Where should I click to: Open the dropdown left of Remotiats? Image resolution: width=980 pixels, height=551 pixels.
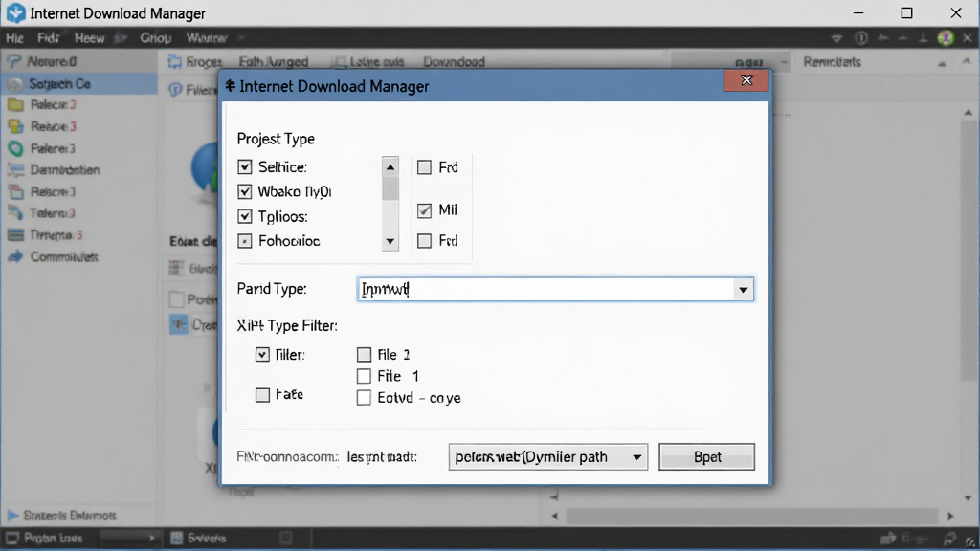pyautogui.click(x=784, y=62)
